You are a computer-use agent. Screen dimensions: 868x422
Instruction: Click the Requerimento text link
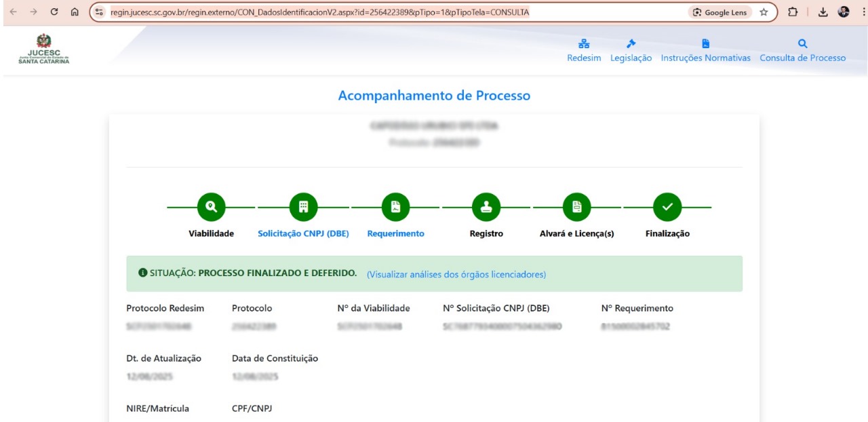[395, 233]
